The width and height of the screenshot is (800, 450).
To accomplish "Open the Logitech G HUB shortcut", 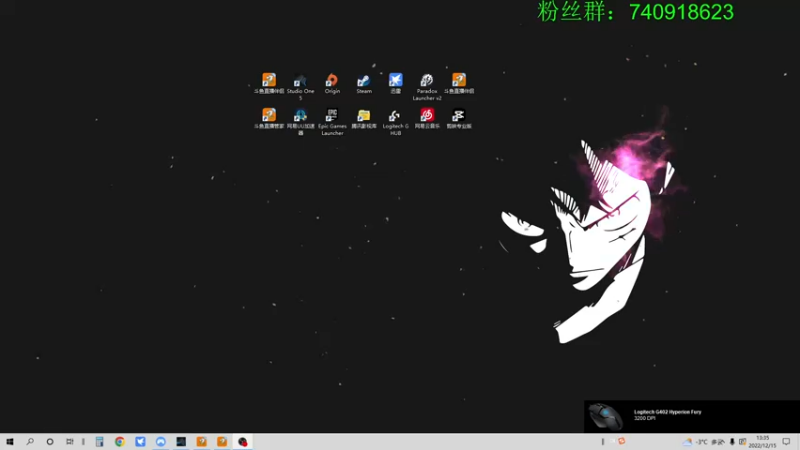I will 395,122.
